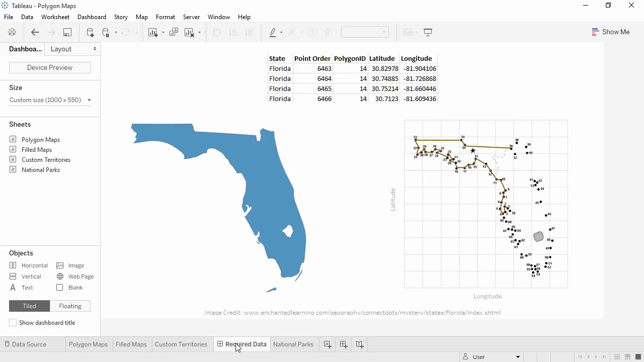Show filmstrip view icon
This screenshot has height=362, width=644.
[628, 357]
